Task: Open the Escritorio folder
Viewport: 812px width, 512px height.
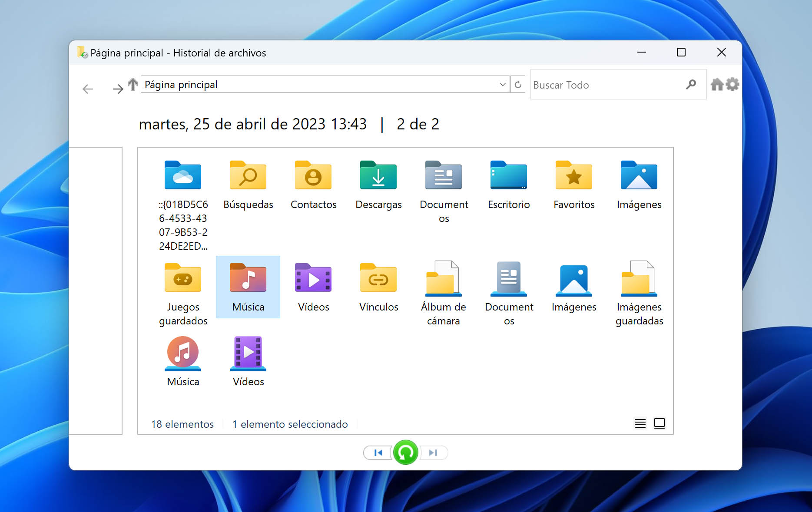Action: click(x=509, y=176)
